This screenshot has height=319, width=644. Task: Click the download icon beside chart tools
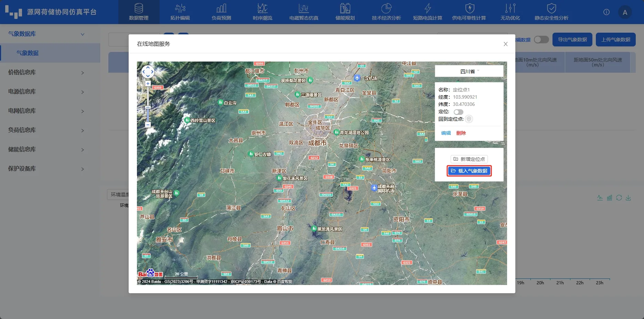tap(628, 198)
